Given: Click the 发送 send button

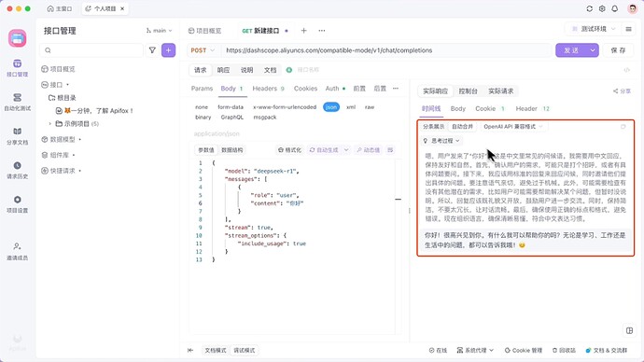Looking at the screenshot, I should [571, 50].
